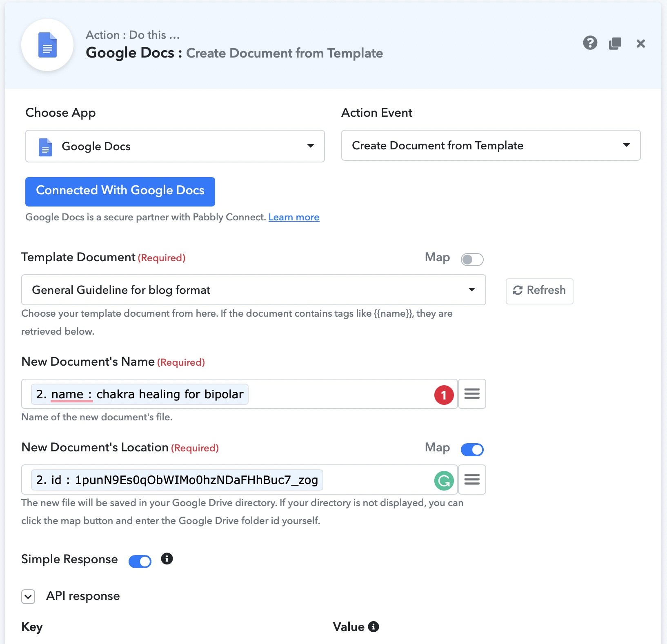This screenshot has height=644, width=667.
Task: Click the red Grammarly error count badge
Action: pos(444,395)
